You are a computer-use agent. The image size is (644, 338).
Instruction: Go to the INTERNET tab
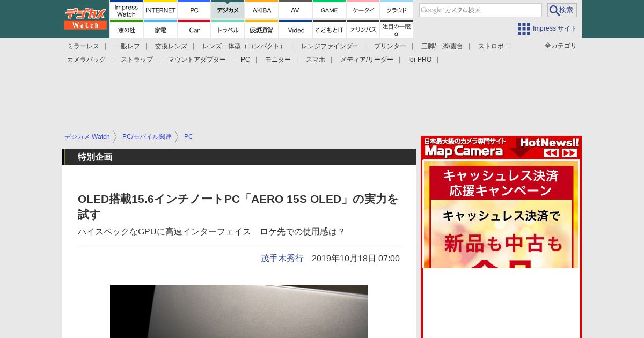(160, 10)
